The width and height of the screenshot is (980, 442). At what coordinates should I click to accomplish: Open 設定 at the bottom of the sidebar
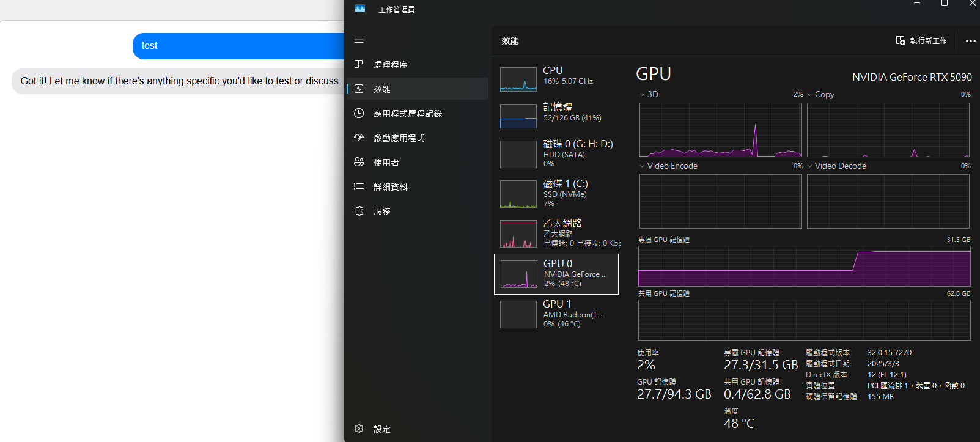(x=418, y=429)
